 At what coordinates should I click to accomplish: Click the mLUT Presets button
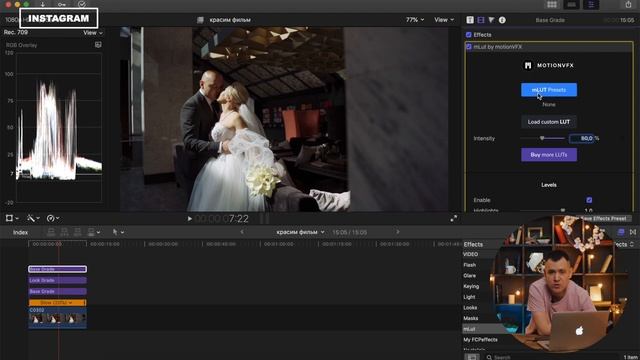(x=549, y=90)
